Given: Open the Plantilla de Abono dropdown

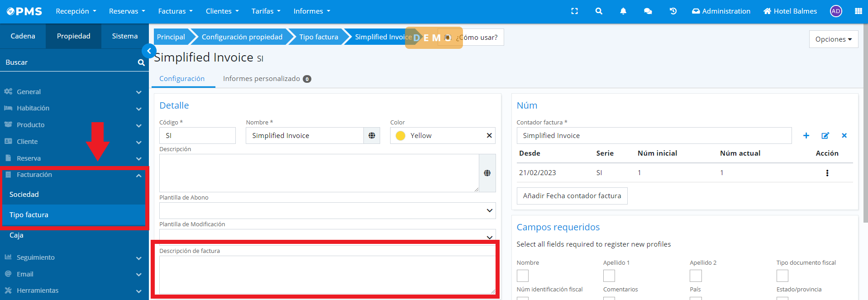Looking at the screenshot, I should tap(327, 210).
